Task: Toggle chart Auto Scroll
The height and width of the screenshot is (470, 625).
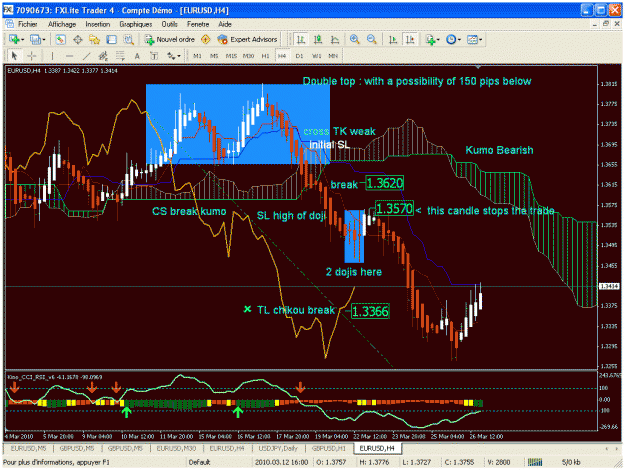Action: [393, 39]
